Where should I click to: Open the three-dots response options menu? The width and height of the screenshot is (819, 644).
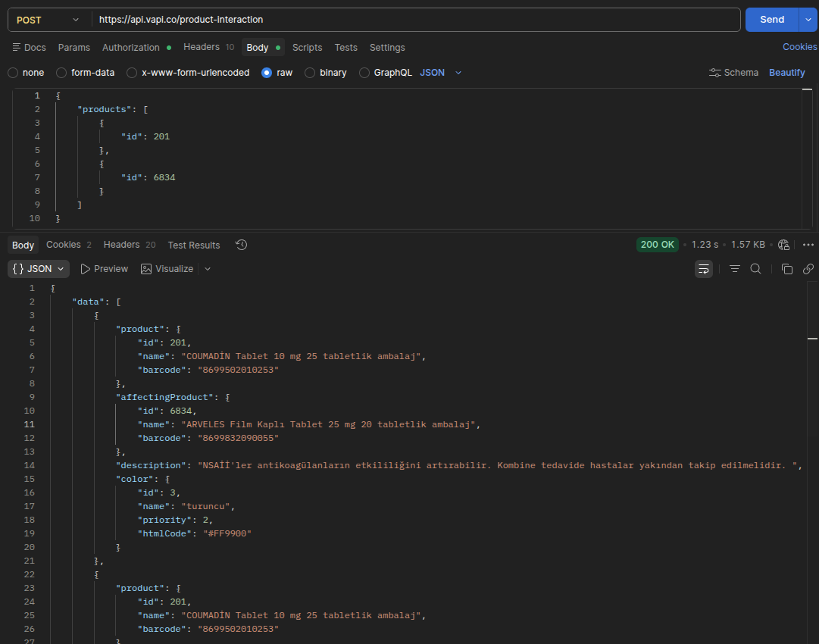(x=808, y=245)
